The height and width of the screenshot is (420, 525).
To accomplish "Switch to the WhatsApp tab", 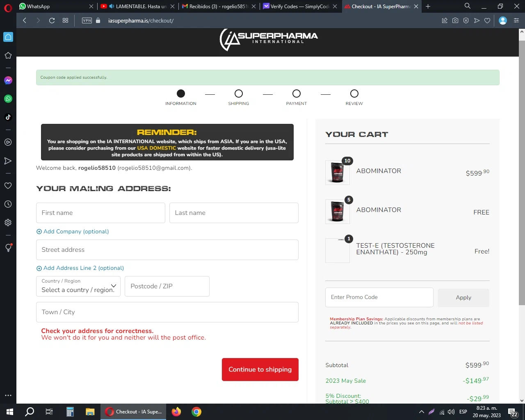I will click(x=57, y=6).
